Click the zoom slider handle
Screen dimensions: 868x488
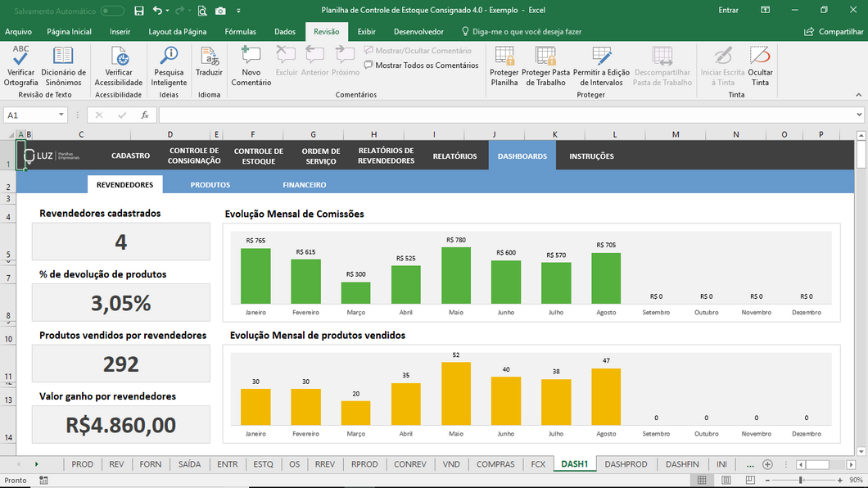click(801, 481)
